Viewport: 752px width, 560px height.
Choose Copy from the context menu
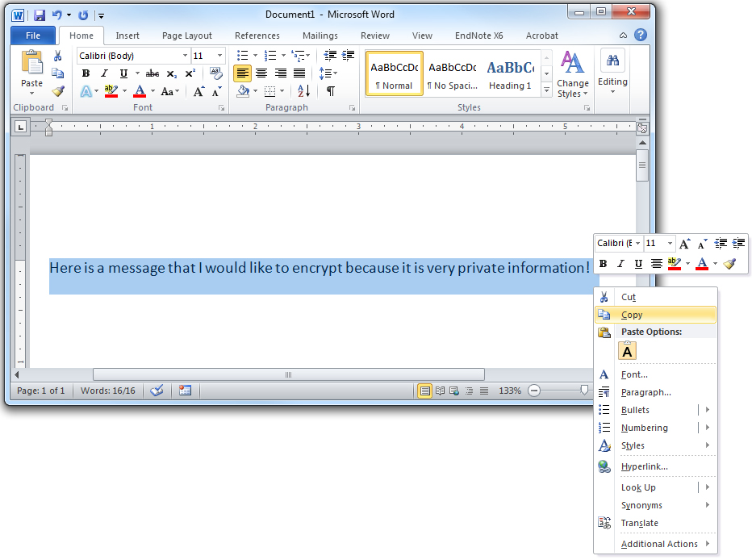(655, 315)
